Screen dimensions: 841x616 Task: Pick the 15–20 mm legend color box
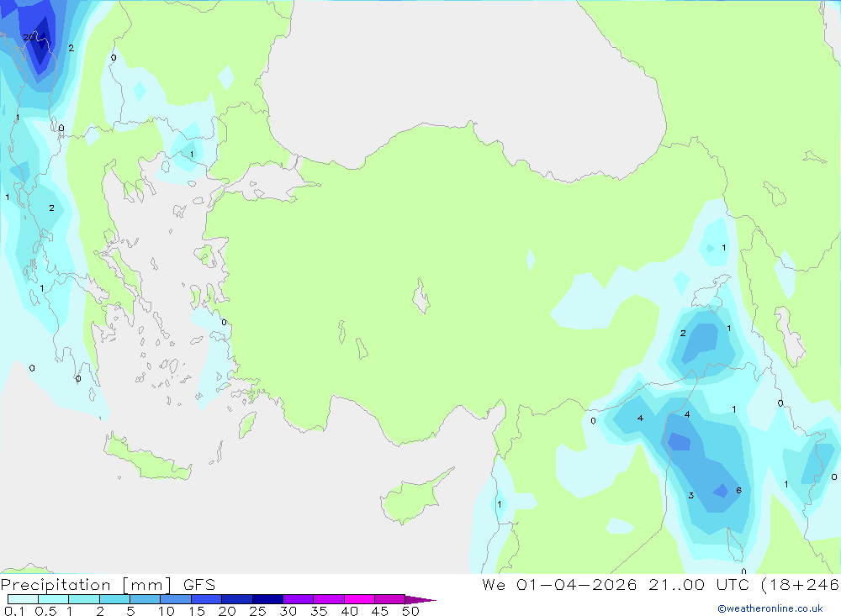[207, 599]
